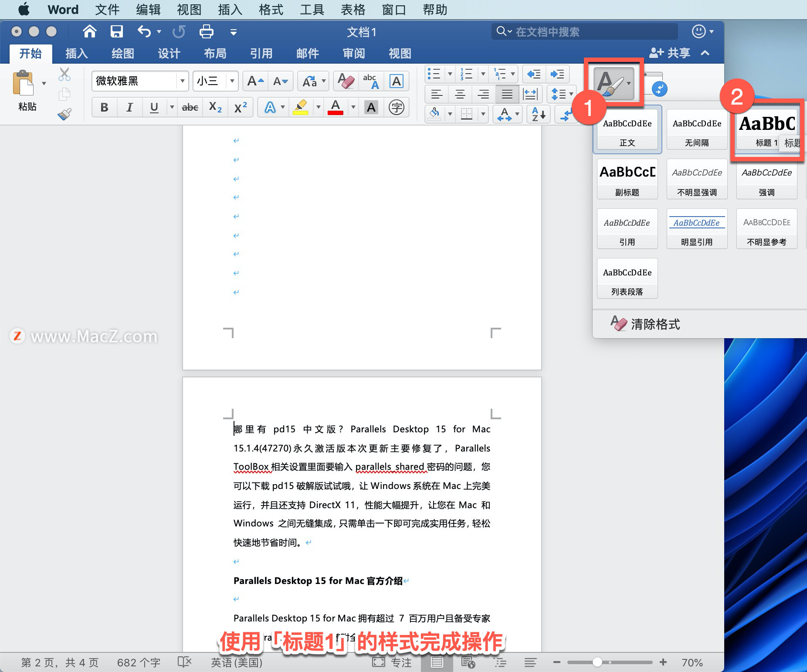The image size is (807, 672).
Task: Click the enclosed character 字 icon
Action: [x=396, y=107]
